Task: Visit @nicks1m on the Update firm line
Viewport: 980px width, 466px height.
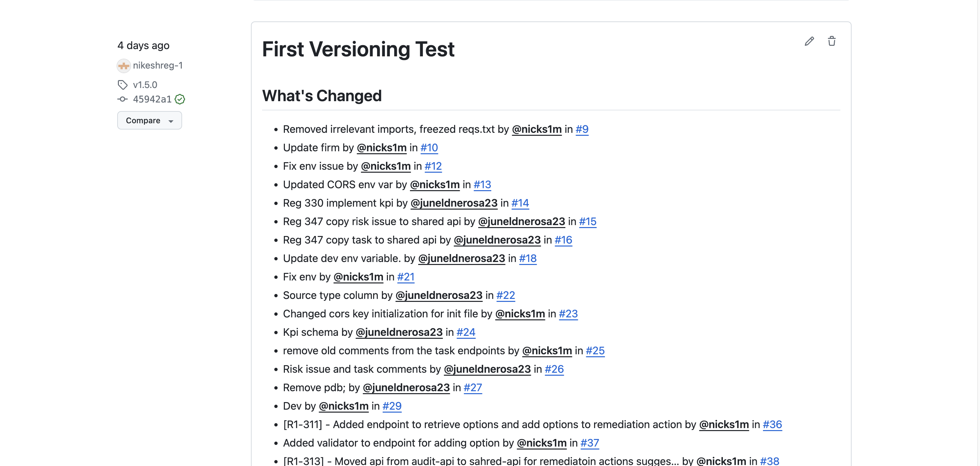Action: point(382,148)
